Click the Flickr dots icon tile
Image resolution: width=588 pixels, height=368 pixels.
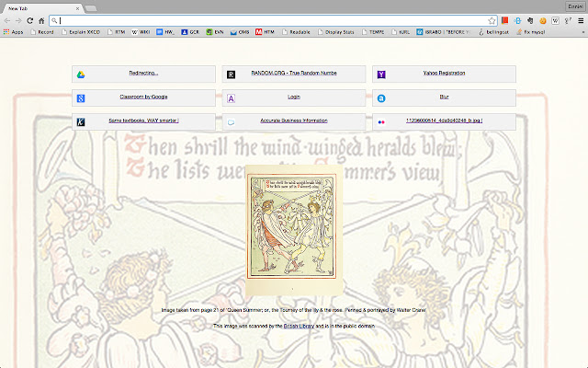(381, 122)
